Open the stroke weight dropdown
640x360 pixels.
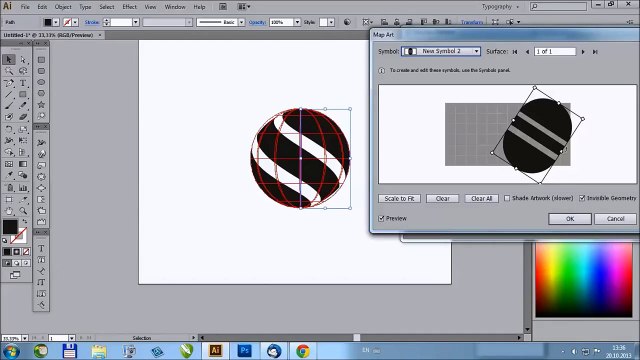(136, 22)
